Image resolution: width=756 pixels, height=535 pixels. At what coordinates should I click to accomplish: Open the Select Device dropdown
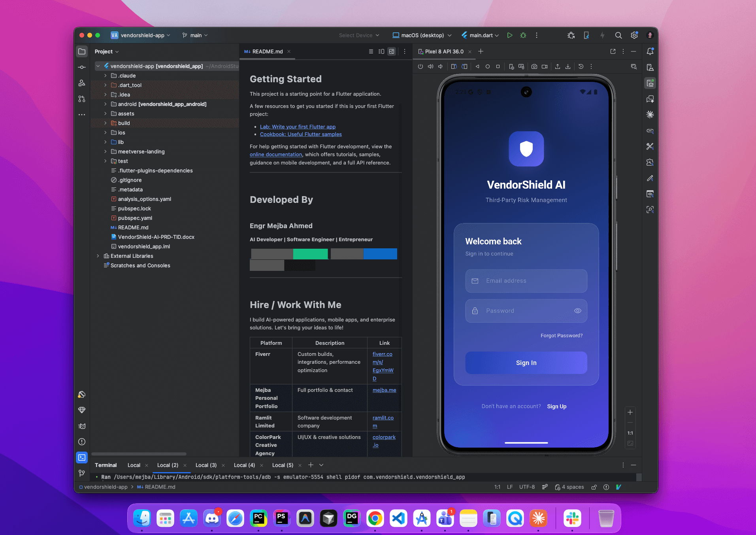(359, 35)
